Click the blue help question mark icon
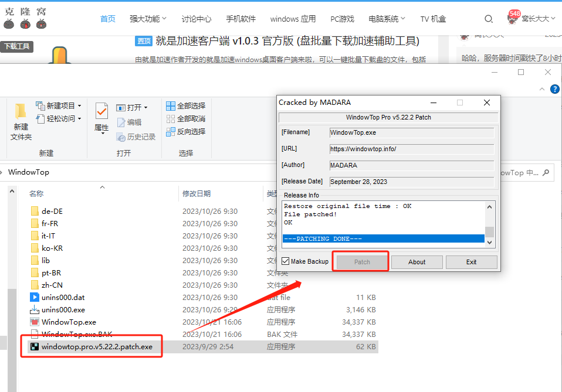The width and height of the screenshot is (562, 392). [x=554, y=89]
